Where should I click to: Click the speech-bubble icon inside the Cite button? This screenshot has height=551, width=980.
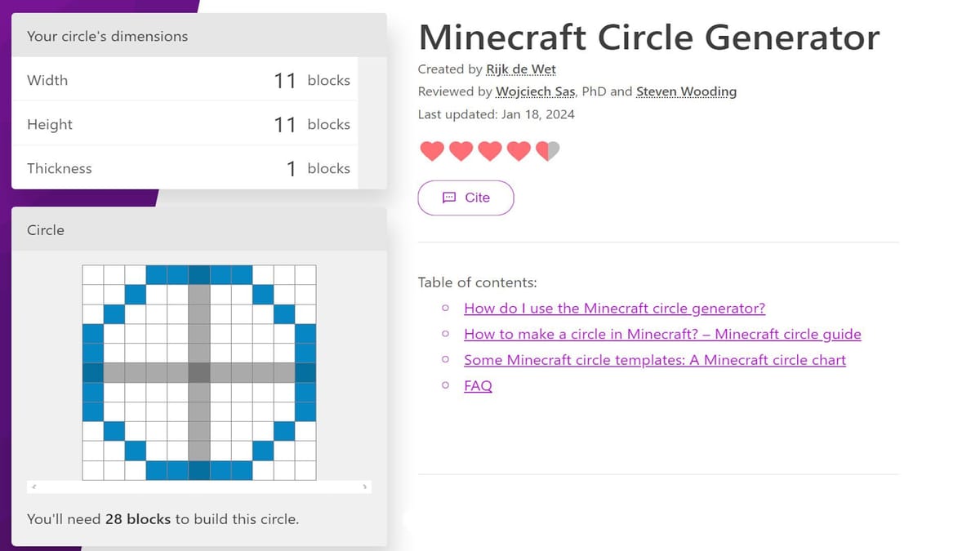pyautogui.click(x=450, y=198)
